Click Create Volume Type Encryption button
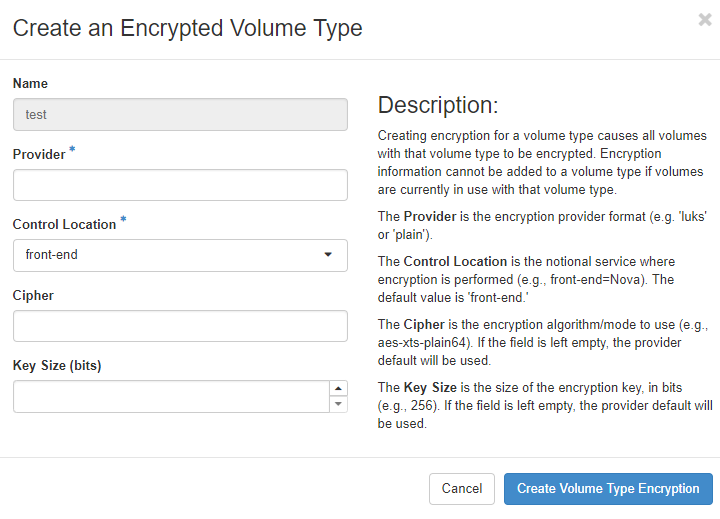The width and height of the screenshot is (720, 519). [x=608, y=489]
